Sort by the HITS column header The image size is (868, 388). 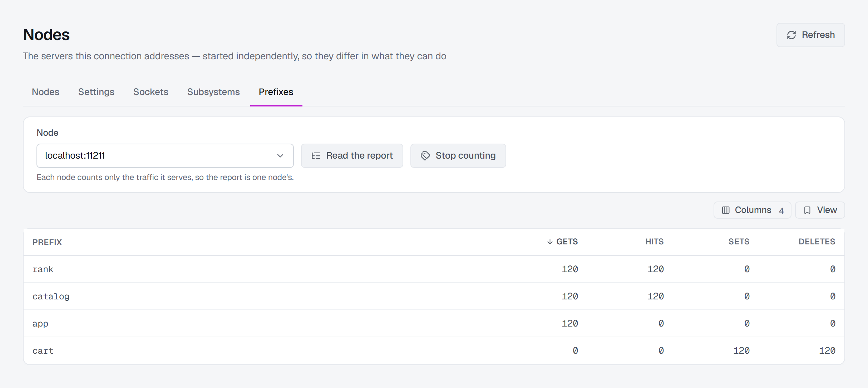click(654, 242)
